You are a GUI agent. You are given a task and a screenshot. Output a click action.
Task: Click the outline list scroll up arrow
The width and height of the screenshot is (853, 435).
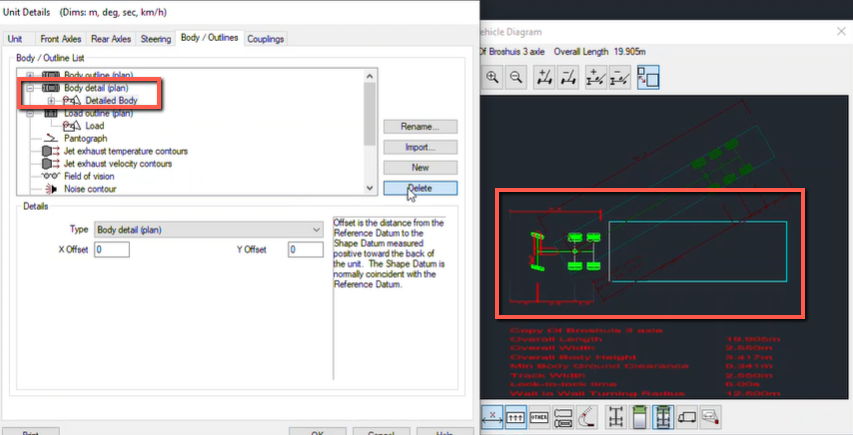click(x=370, y=76)
